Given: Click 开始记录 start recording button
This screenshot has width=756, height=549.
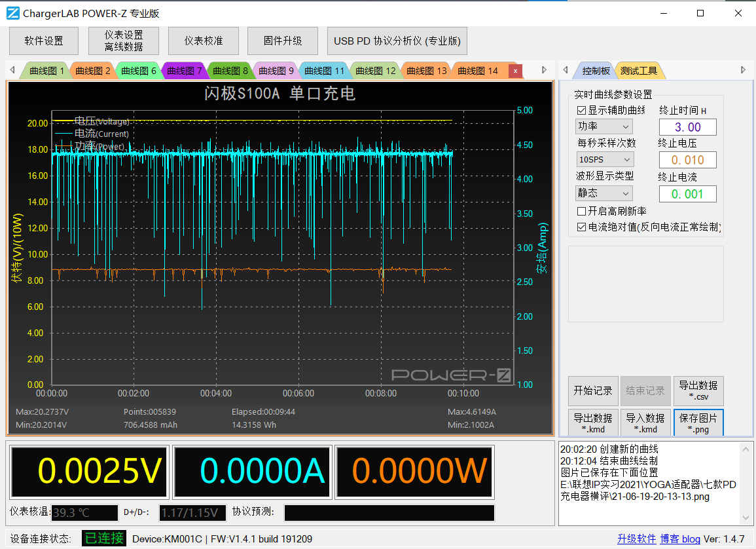Looking at the screenshot, I should (x=592, y=390).
